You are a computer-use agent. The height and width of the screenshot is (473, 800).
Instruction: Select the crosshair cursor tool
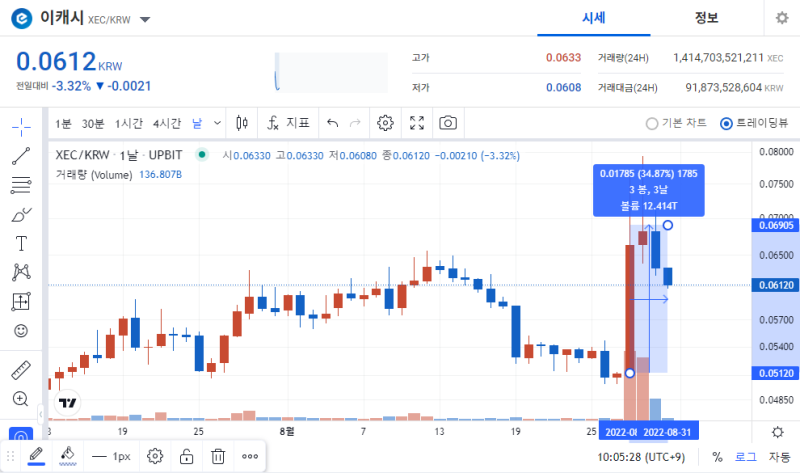coord(21,127)
